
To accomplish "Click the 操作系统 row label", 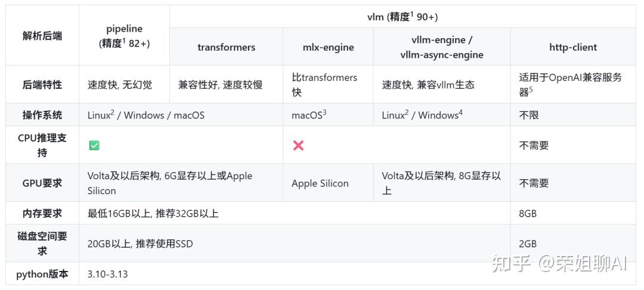I will (42, 115).
